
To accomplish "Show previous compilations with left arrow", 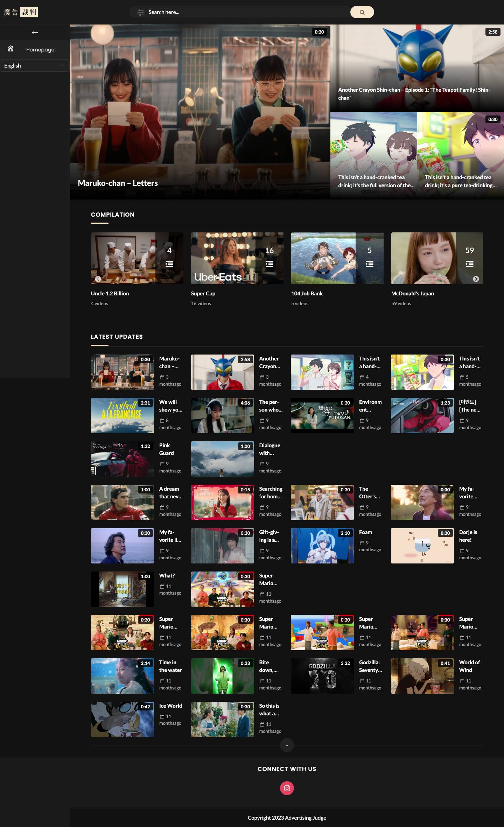I will [98, 279].
